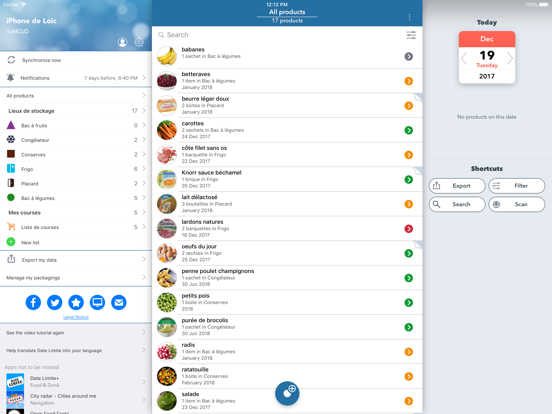Tap the floating add product button
This screenshot has height=414, width=552.
point(287,393)
